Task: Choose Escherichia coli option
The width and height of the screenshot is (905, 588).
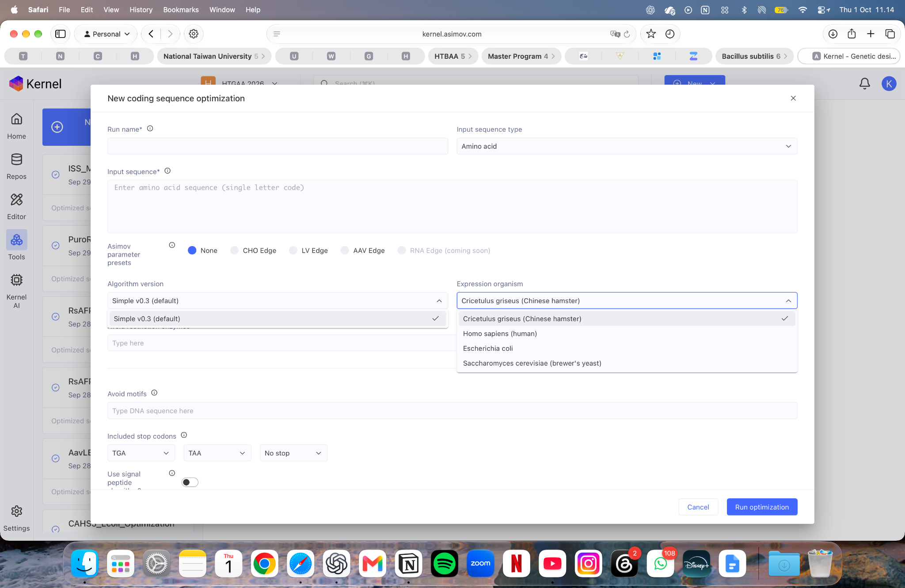Action: pyautogui.click(x=627, y=349)
